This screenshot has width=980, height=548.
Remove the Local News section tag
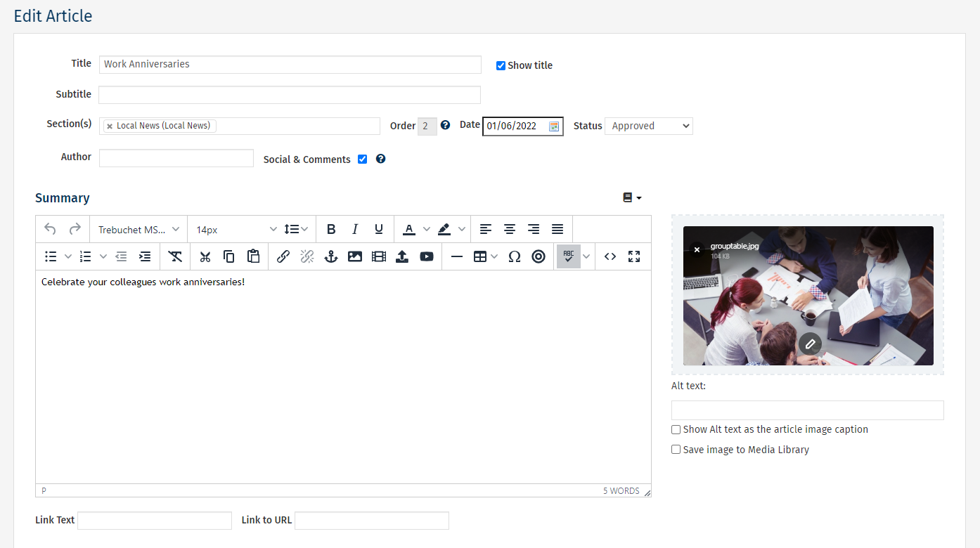pos(110,126)
